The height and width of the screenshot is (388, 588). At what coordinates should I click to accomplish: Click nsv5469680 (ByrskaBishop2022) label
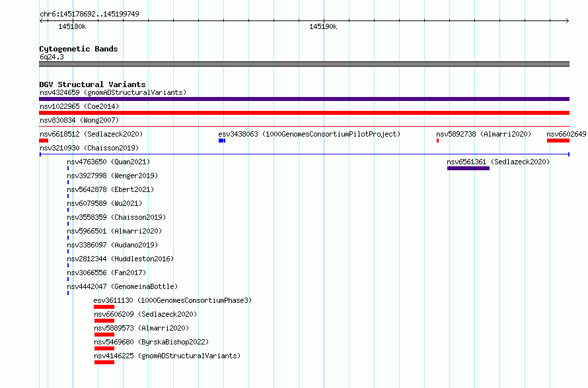pyautogui.click(x=151, y=342)
